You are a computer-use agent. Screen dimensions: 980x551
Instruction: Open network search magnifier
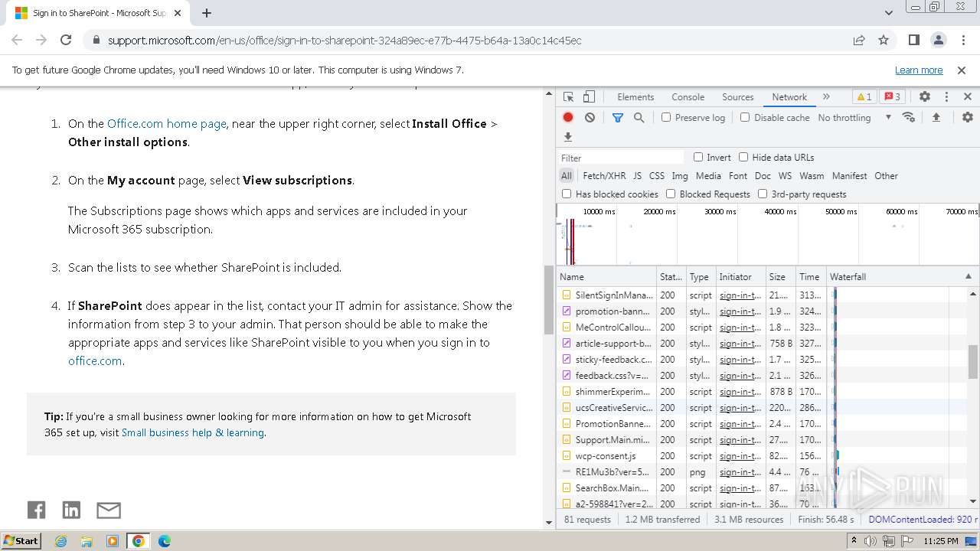click(639, 117)
